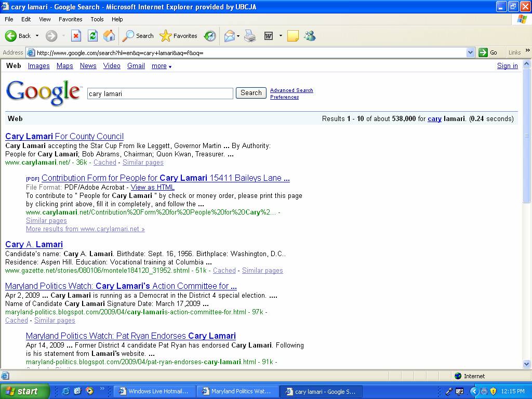Image resolution: width=532 pixels, height=399 pixels.
Task: Open the Messenger people icon
Action: tap(310, 36)
